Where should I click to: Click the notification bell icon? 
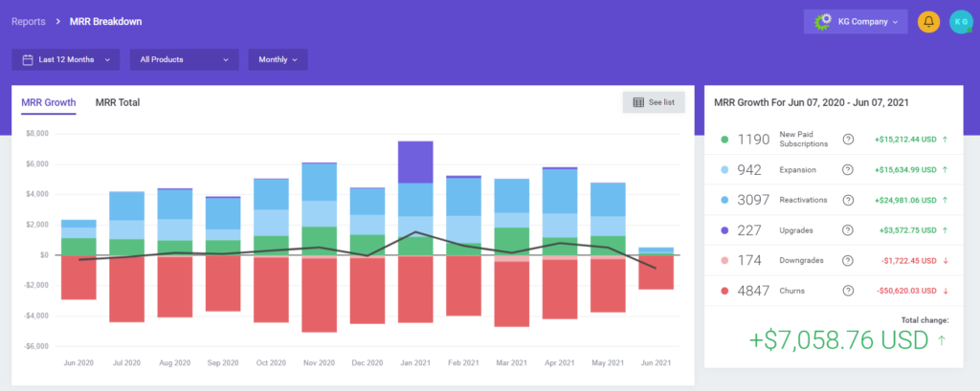pyautogui.click(x=928, y=21)
